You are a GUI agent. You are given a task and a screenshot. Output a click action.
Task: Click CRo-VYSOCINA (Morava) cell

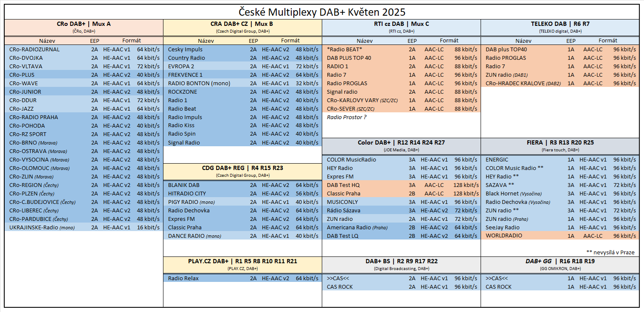point(39,159)
